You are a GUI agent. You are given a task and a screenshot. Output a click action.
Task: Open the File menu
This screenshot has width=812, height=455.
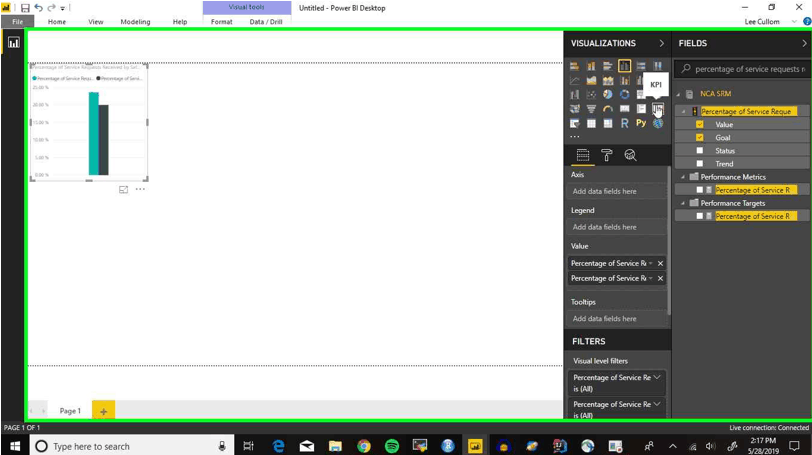pos(18,22)
